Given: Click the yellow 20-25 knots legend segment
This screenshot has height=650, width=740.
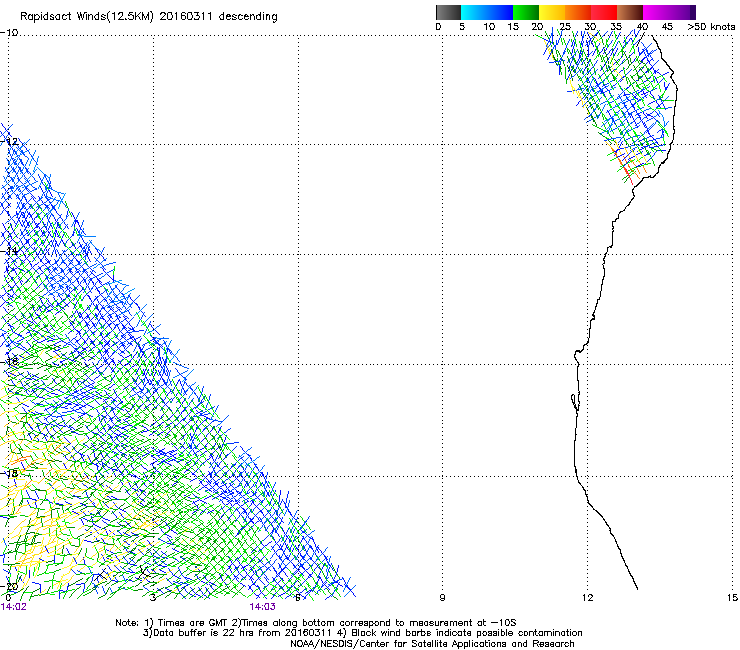Looking at the screenshot, I should tap(552, 12).
